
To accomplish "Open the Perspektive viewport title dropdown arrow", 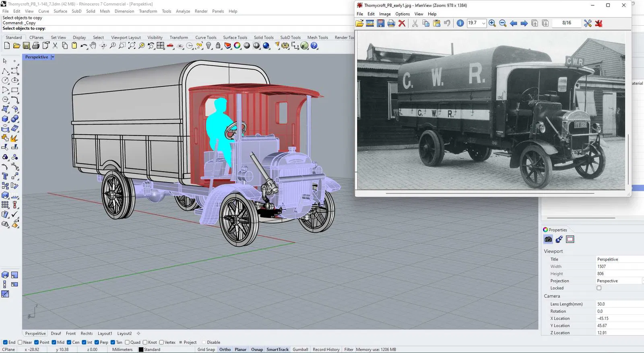I will [53, 57].
